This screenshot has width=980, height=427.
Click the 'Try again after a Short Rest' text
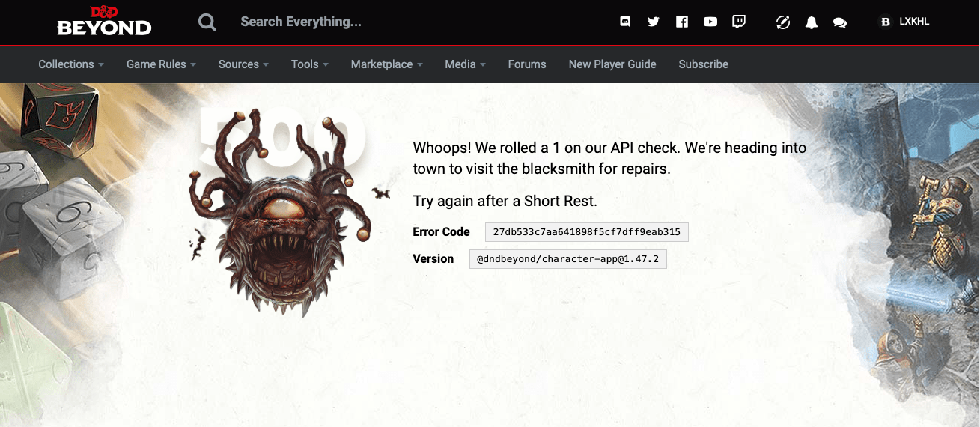click(505, 202)
